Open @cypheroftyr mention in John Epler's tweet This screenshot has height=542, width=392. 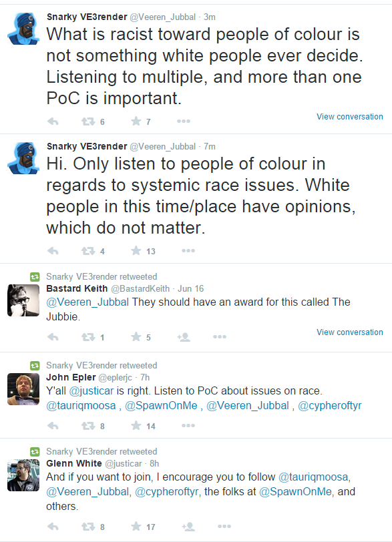point(330,405)
